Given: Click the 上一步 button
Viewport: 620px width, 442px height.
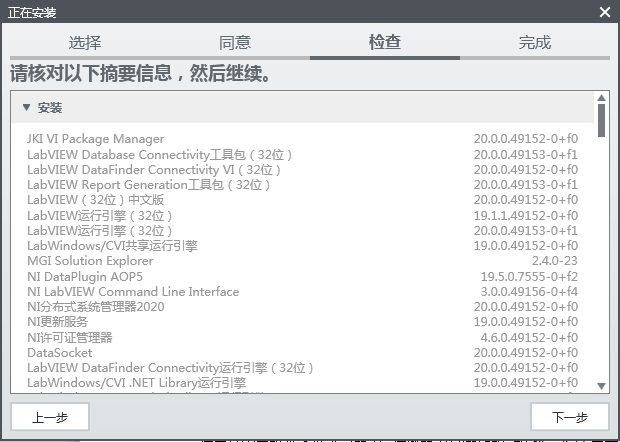Looking at the screenshot, I should point(50,417).
